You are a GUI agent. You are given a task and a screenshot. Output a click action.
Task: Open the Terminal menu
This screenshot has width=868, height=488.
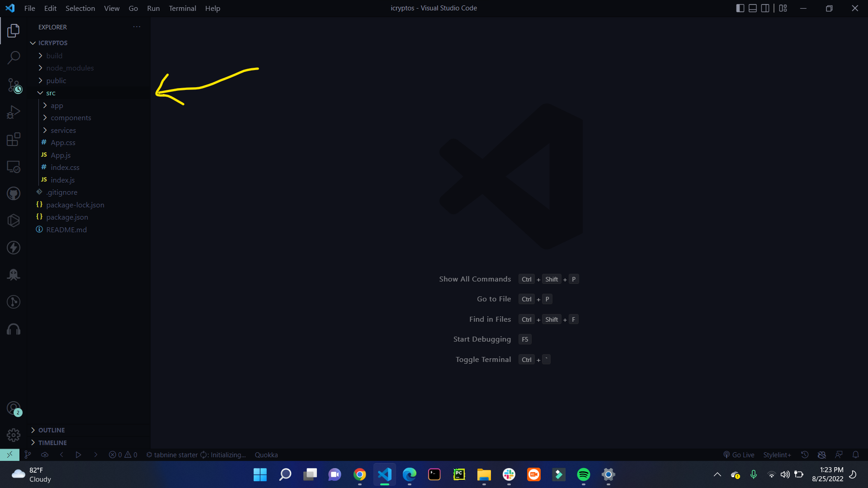pyautogui.click(x=182, y=8)
